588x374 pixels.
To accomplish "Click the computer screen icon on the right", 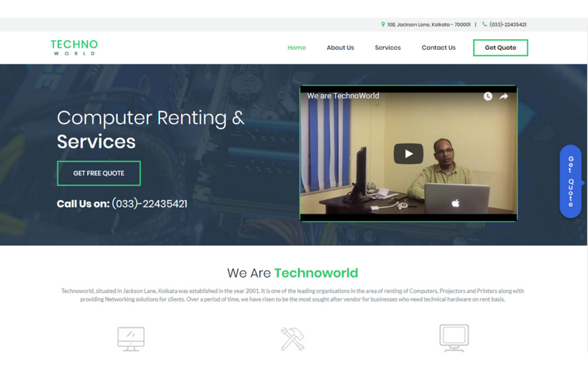I will point(454,338).
